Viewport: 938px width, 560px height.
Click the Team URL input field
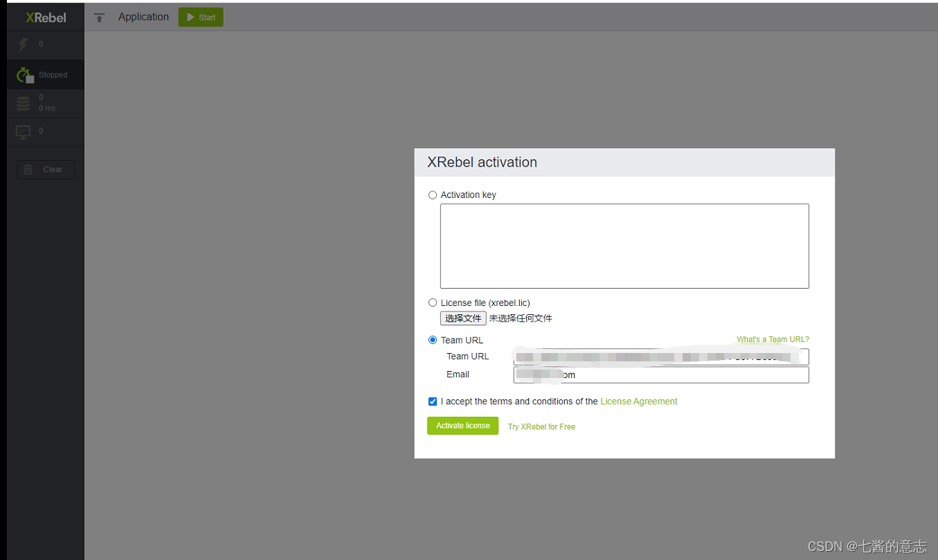661,356
